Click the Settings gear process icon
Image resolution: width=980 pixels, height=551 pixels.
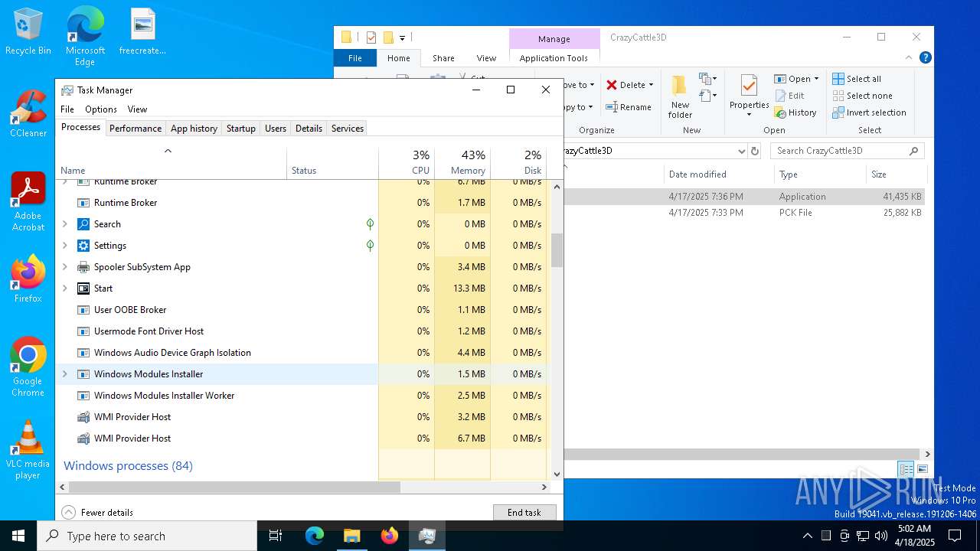[83, 246]
